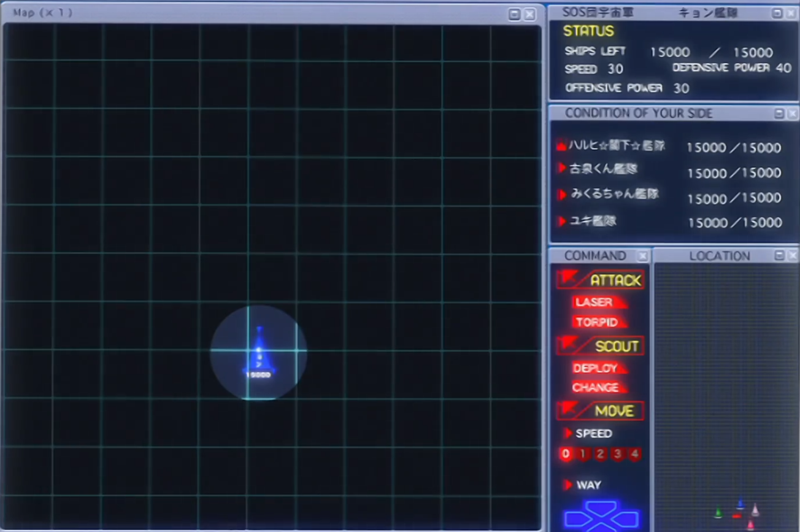Click the red ship icon beside ハルヒ☆閣下☆艦隊

click(x=561, y=146)
